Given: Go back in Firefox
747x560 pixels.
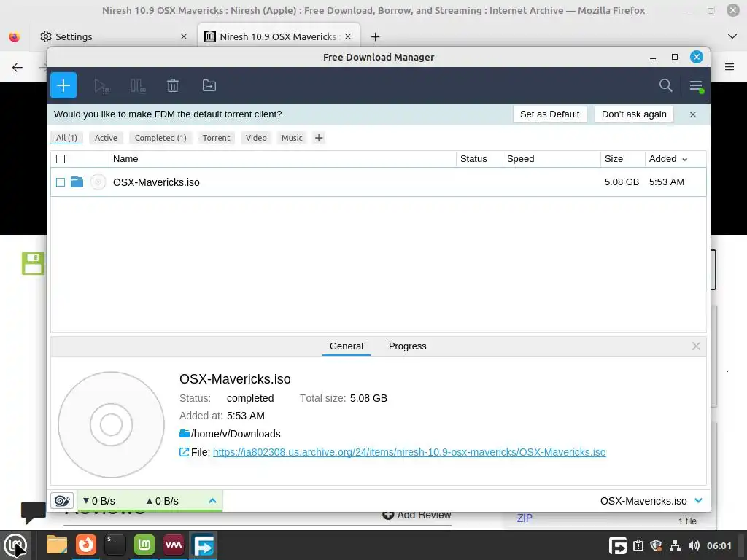Looking at the screenshot, I should pyautogui.click(x=18, y=67).
